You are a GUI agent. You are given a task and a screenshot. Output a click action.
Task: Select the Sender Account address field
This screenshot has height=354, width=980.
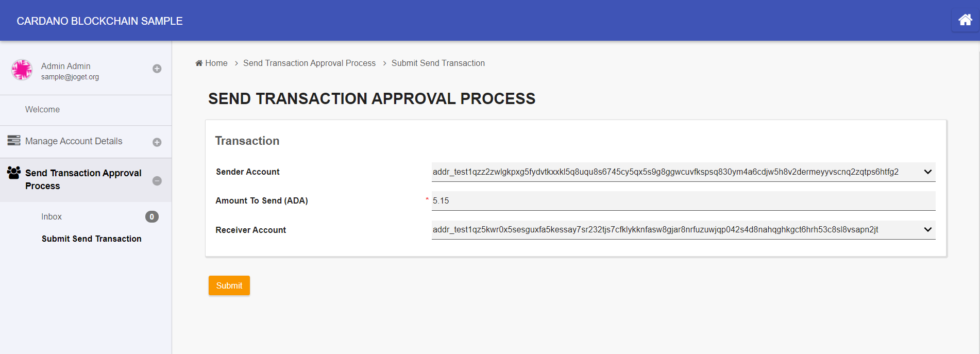tap(683, 172)
